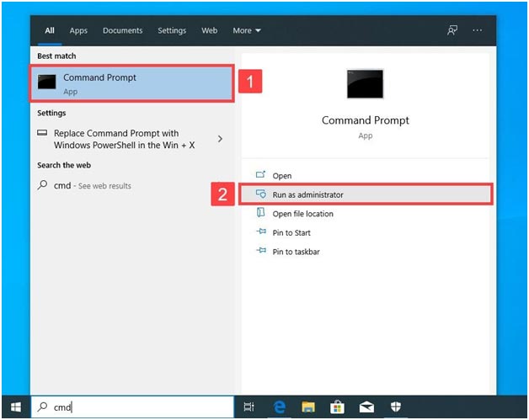This screenshot has height=420, width=529.
Task: Select the Settings search tab
Action: (172, 30)
